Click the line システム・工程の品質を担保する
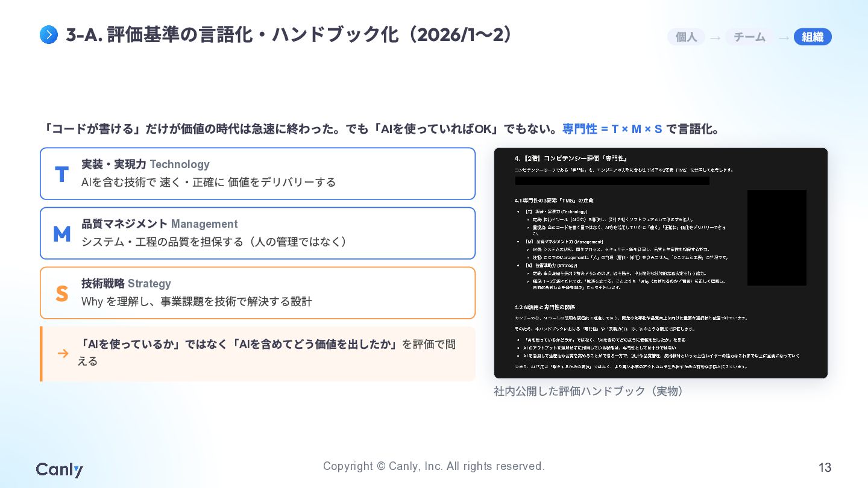Image resolution: width=868 pixels, height=488 pixels. (216, 242)
